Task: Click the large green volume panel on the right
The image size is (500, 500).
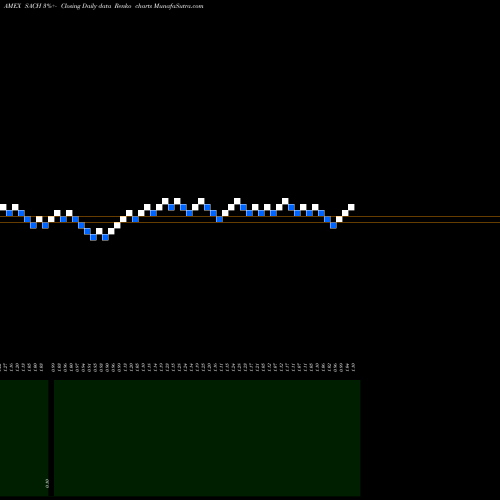Action: tap(207, 438)
